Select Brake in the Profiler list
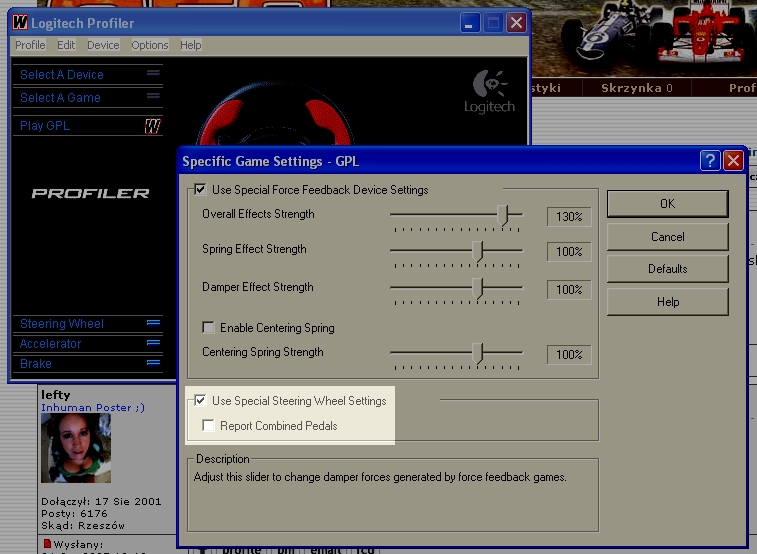 [87, 363]
